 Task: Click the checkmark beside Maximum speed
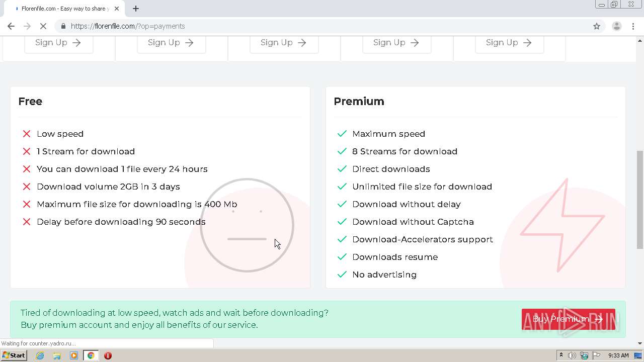pyautogui.click(x=342, y=134)
